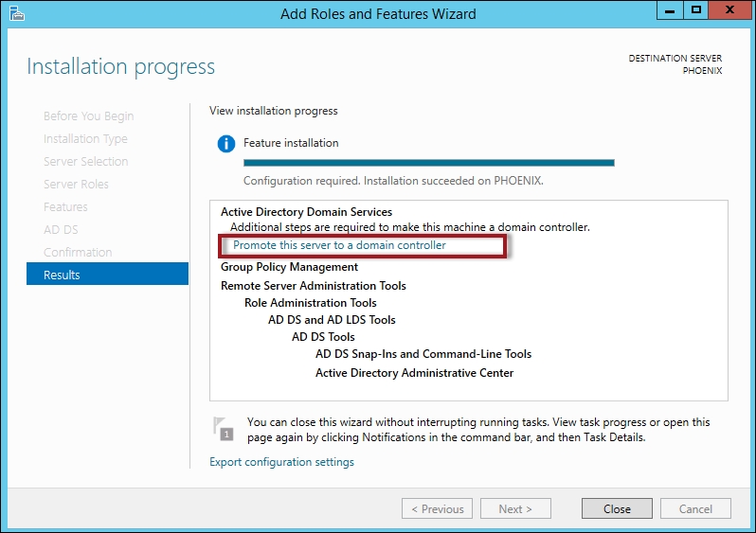Click the Previous button
This screenshot has width=756, height=533.
point(436,508)
